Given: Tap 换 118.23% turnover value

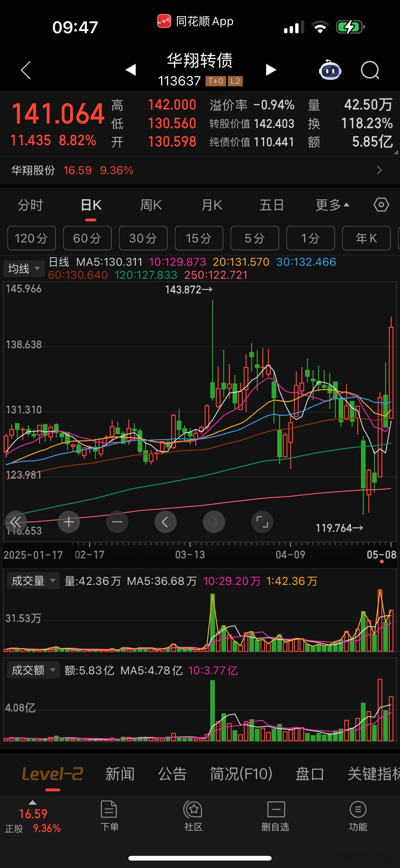Looking at the screenshot, I should point(367,123).
